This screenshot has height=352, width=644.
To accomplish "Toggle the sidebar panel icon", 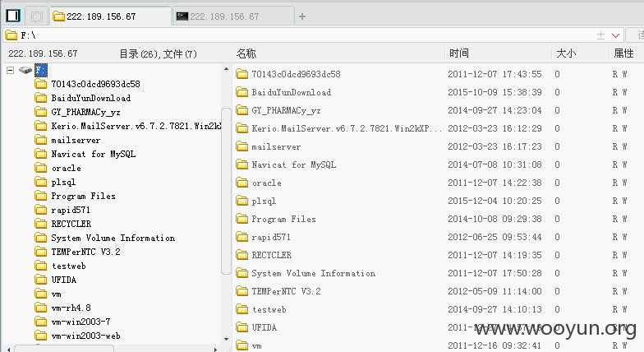I will pos(13,16).
